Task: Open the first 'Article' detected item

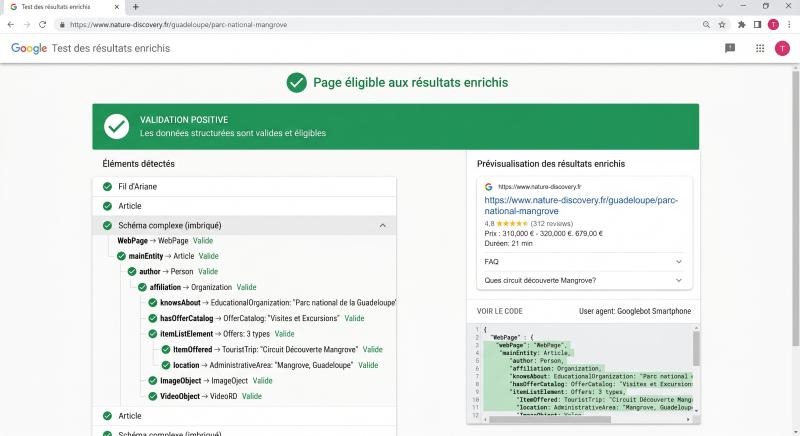Action: 244,206
